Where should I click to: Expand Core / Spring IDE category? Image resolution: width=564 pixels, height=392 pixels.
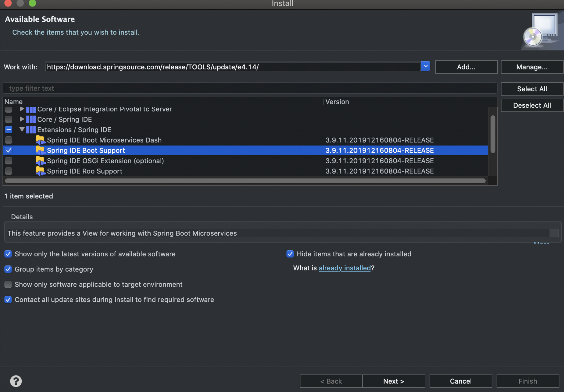[x=22, y=119]
